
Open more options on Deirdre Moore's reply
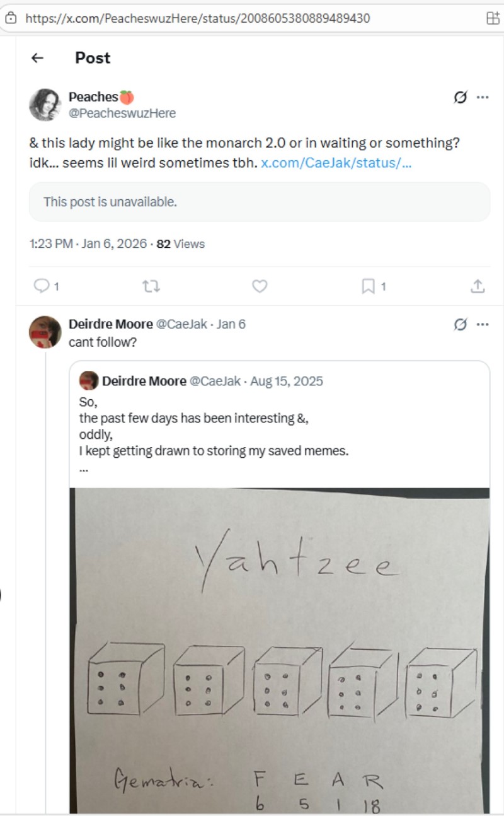point(483,324)
